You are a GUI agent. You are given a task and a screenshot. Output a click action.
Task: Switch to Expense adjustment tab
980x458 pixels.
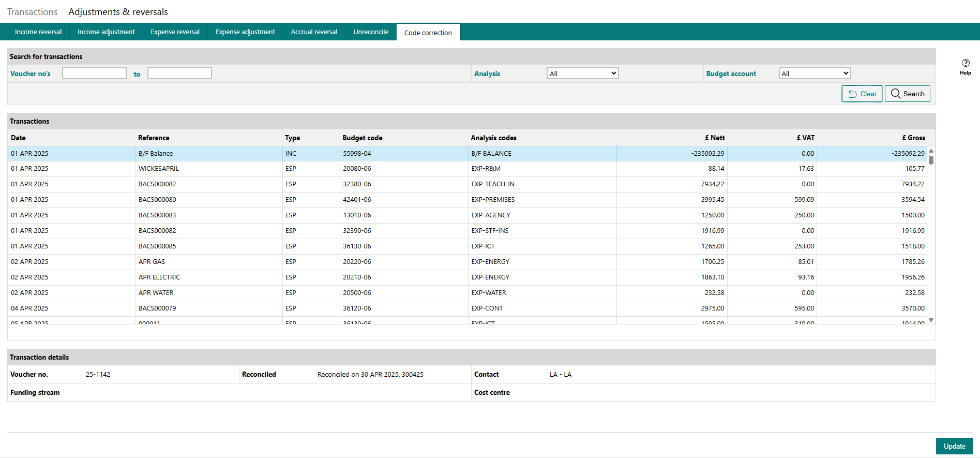point(245,32)
